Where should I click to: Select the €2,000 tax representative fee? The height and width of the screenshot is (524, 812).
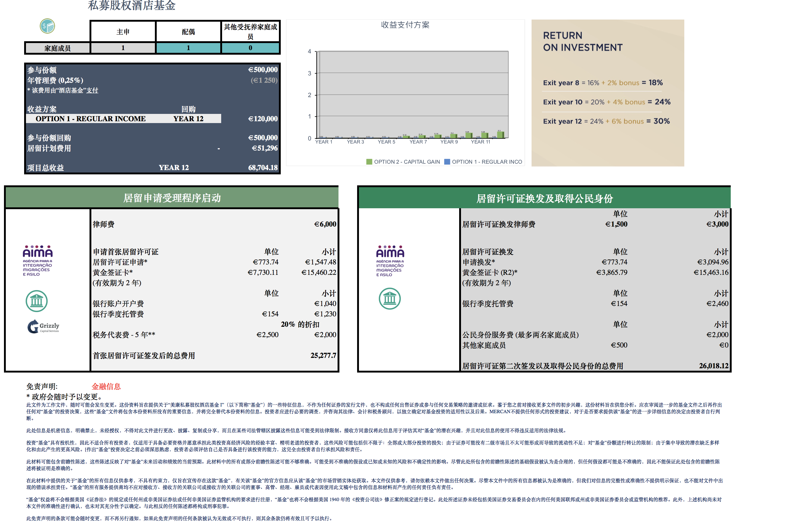click(325, 335)
